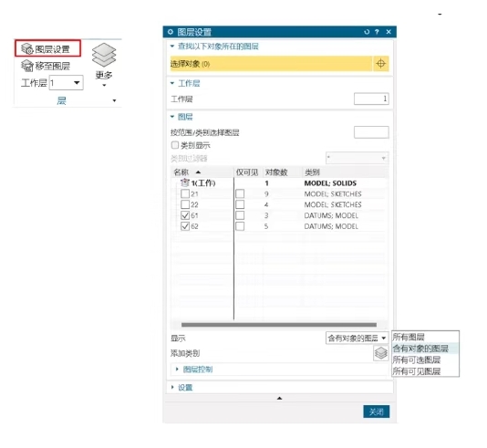Click the 关闭 button
Image resolution: width=487 pixels, height=448 pixels.
(x=376, y=412)
